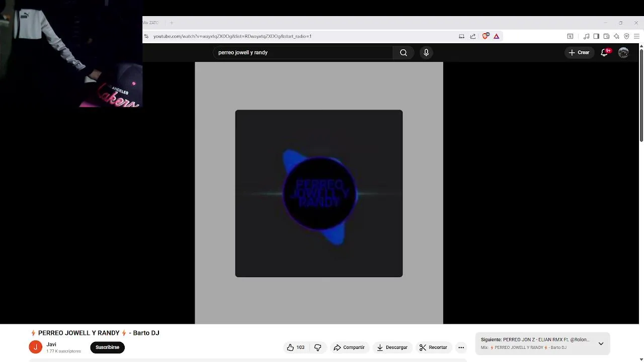Click the page vertical scrollbar thumb
The height and width of the screenshot is (362, 644).
tap(641, 95)
